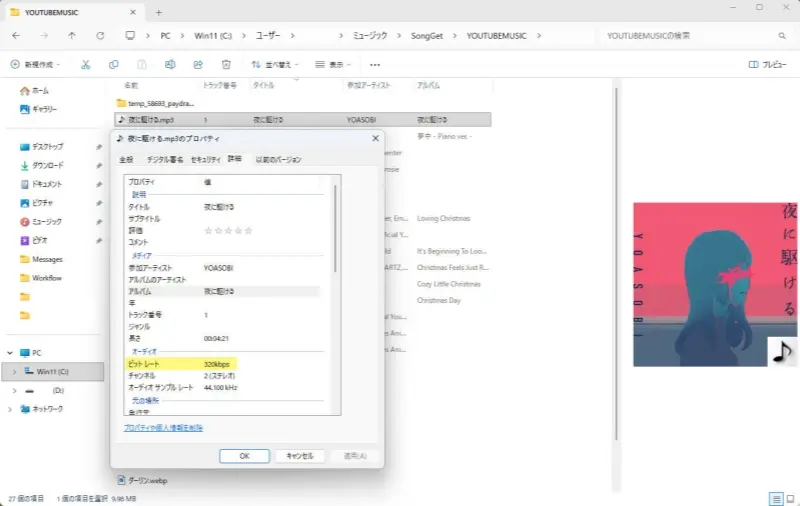This screenshot has width=800, height=506.
Task: Open the Sort dropdown in toolbar
Action: tap(277, 64)
